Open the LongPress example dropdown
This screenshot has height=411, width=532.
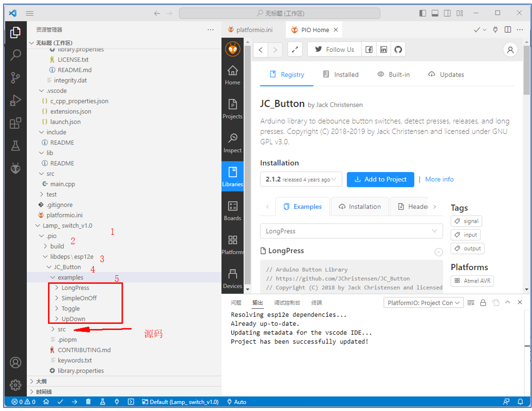pos(351,231)
